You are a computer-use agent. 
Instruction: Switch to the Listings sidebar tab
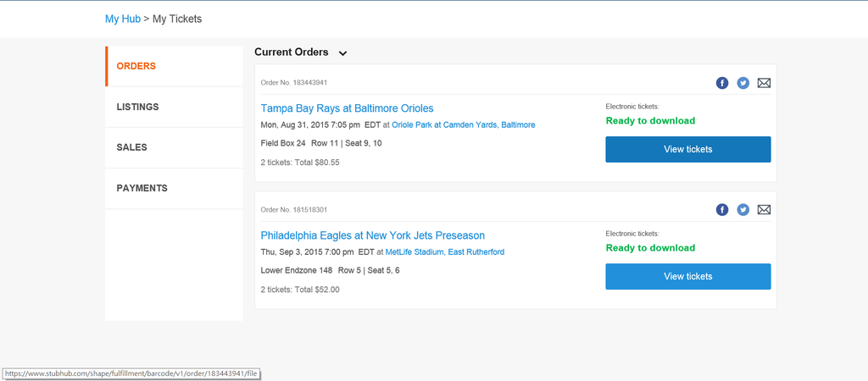137,107
